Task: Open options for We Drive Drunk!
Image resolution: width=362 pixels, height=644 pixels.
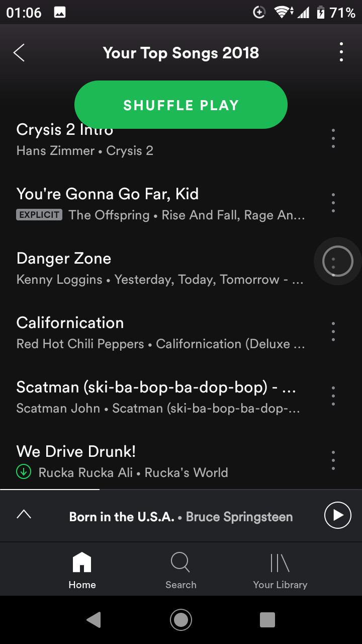Action: point(333,460)
